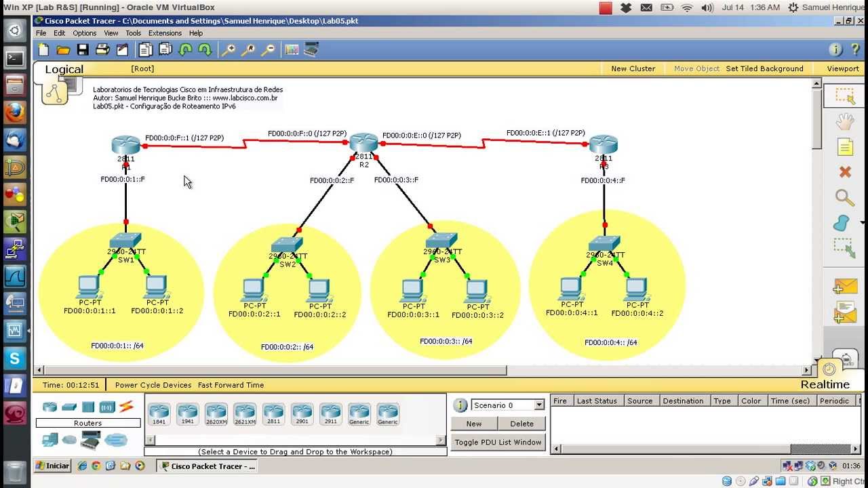Add Simple PDU envelope tool
Image resolution: width=868 pixels, height=488 pixels.
(845, 287)
